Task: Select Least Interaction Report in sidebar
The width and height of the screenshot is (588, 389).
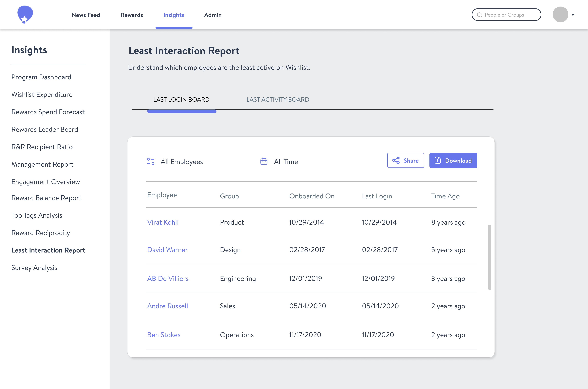Action: coord(48,250)
